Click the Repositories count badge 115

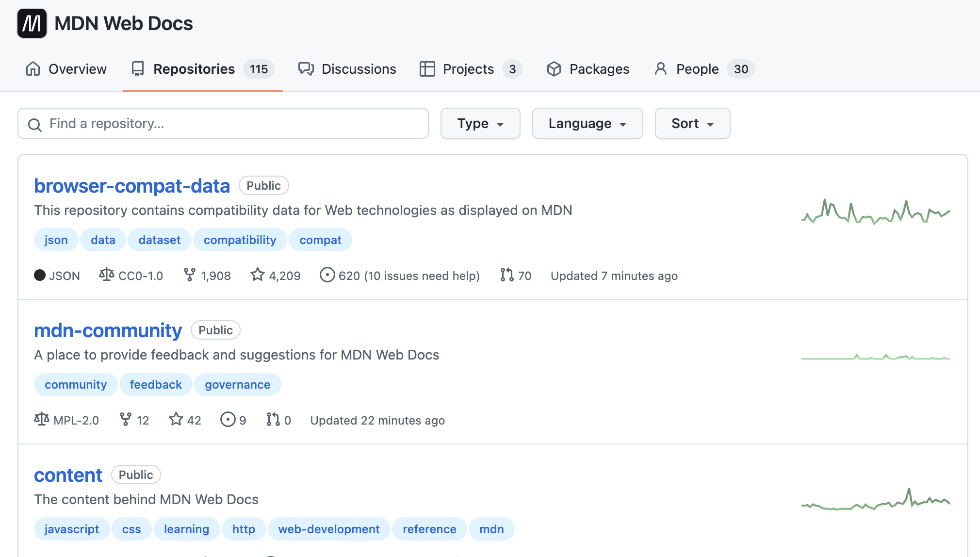point(259,69)
